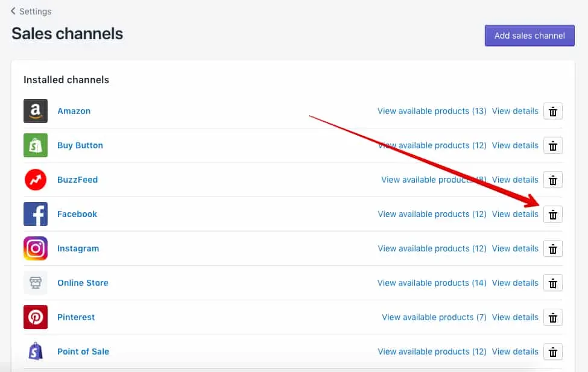Click the Amazon channel logo
This screenshot has height=372, width=588.
tap(35, 111)
